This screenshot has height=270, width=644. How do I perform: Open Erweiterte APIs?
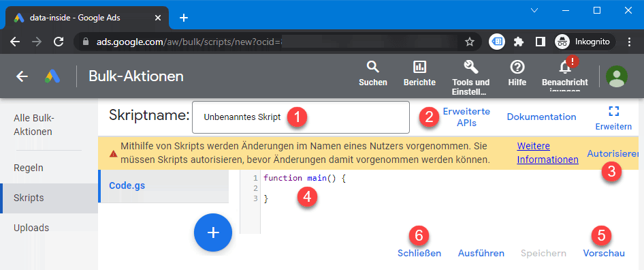point(466,117)
